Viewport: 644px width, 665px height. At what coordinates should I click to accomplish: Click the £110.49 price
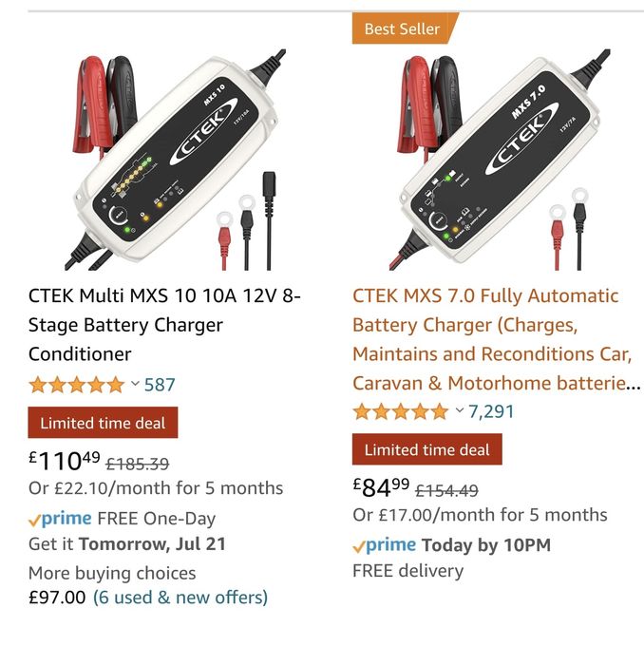point(65,461)
